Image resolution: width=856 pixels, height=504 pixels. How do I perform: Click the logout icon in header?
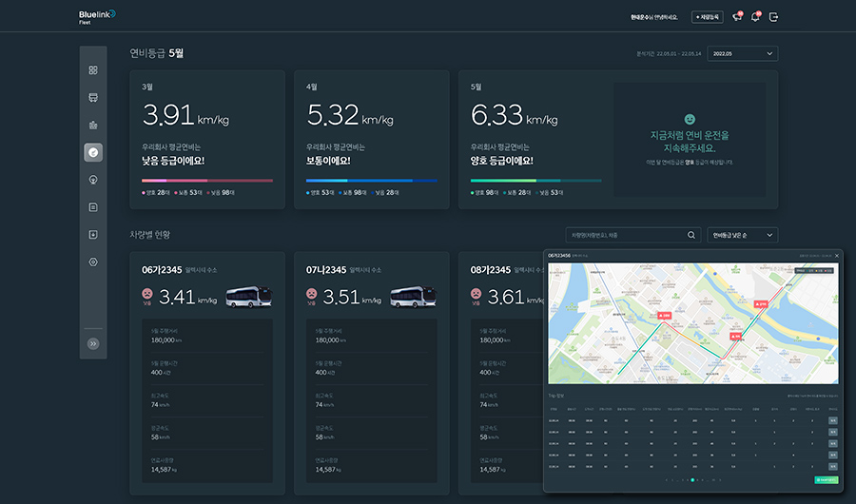[773, 17]
